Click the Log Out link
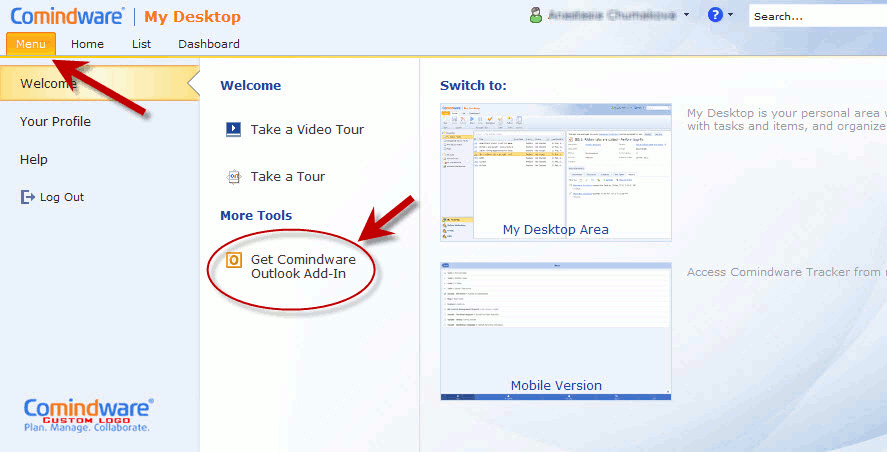 62,197
